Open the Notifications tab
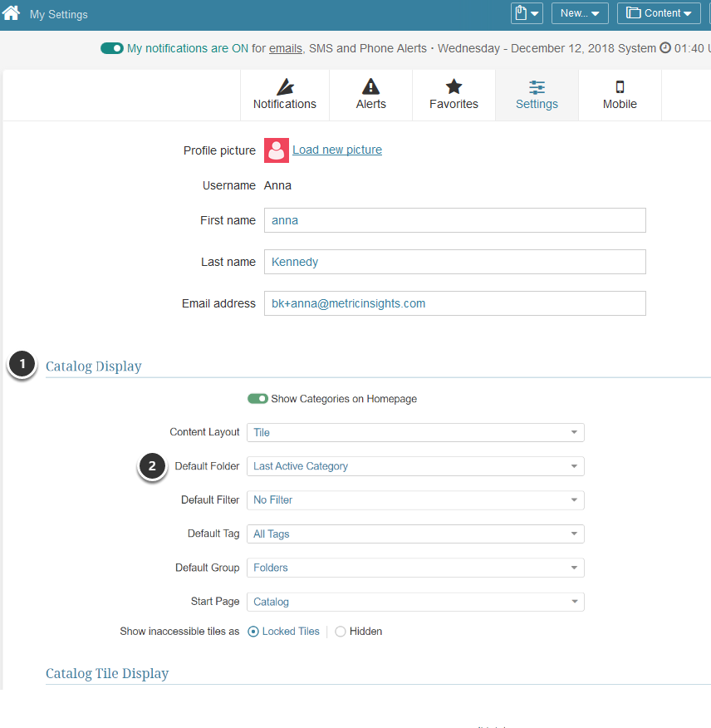The height and width of the screenshot is (728, 711). click(285, 96)
